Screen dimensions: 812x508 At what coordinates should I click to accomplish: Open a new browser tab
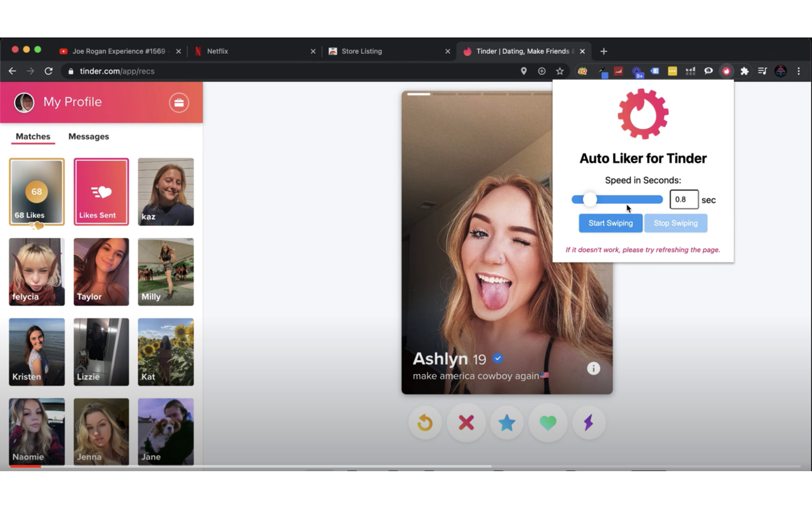click(x=603, y=51)
